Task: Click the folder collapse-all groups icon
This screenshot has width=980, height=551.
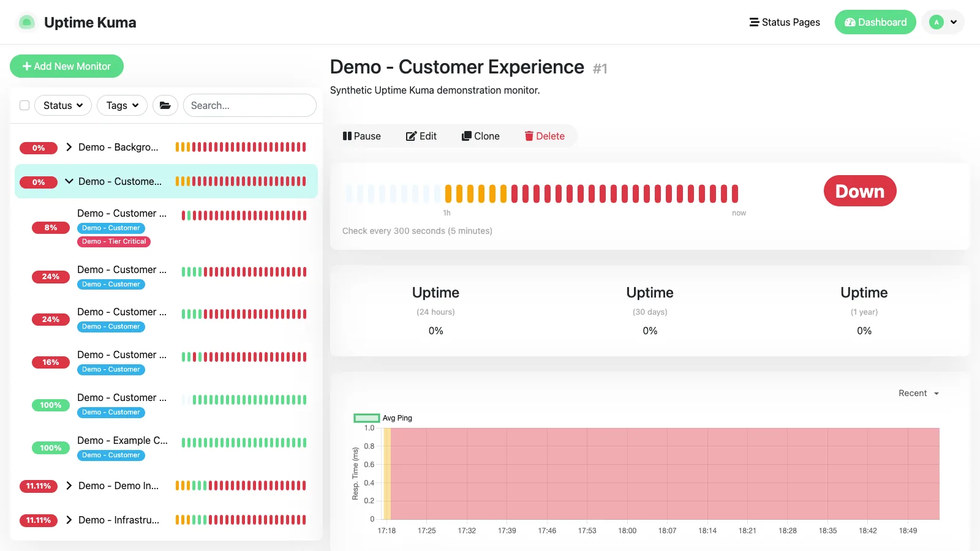Action: [x=165, y=105]
